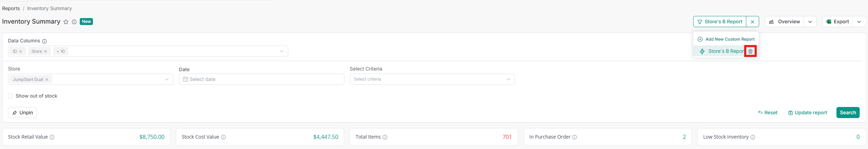The width and height of the screenshot is (868, 149).
Task: Delete Store's B Report with trash icon
Action: (x=750, y=51)
